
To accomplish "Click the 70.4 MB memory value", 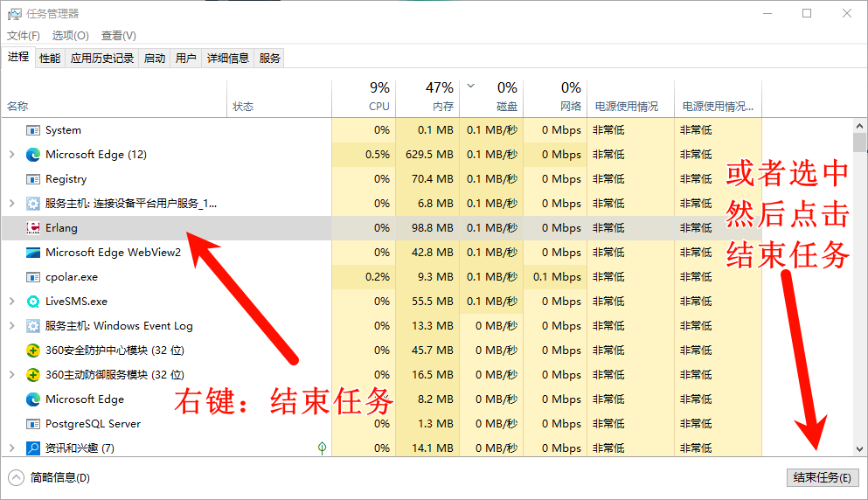I will tap(433, 179).
